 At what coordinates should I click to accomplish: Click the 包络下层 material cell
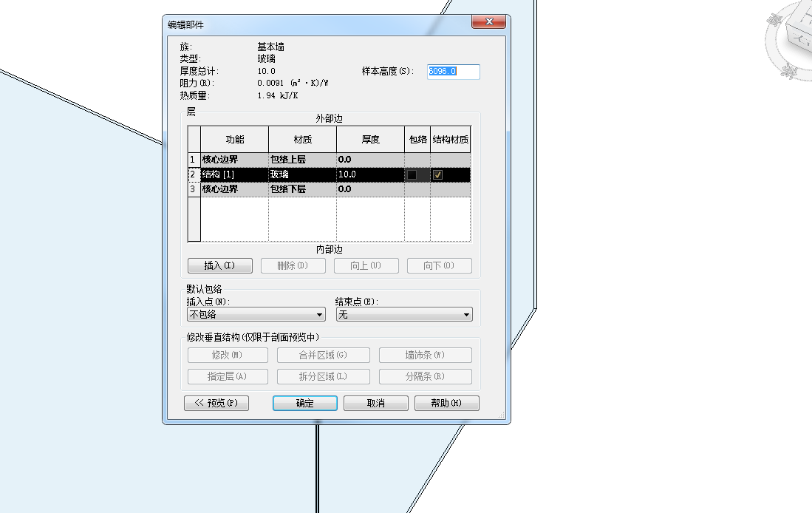tap(302, 189)
